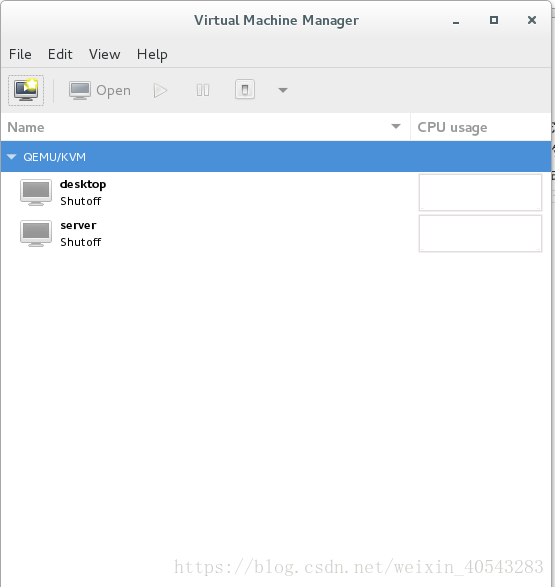Open the File menu
Screen dimensions: 555x587
[x=20, y=54]
